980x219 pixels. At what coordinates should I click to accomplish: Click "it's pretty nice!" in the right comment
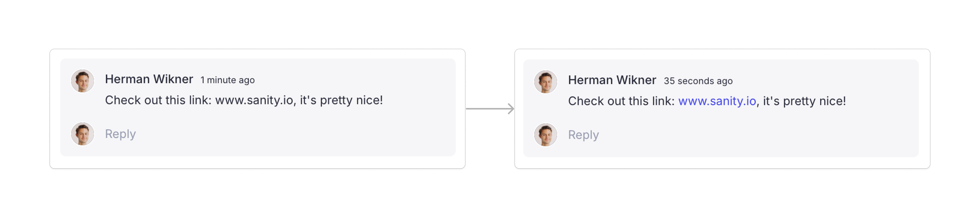coord(804,101)
